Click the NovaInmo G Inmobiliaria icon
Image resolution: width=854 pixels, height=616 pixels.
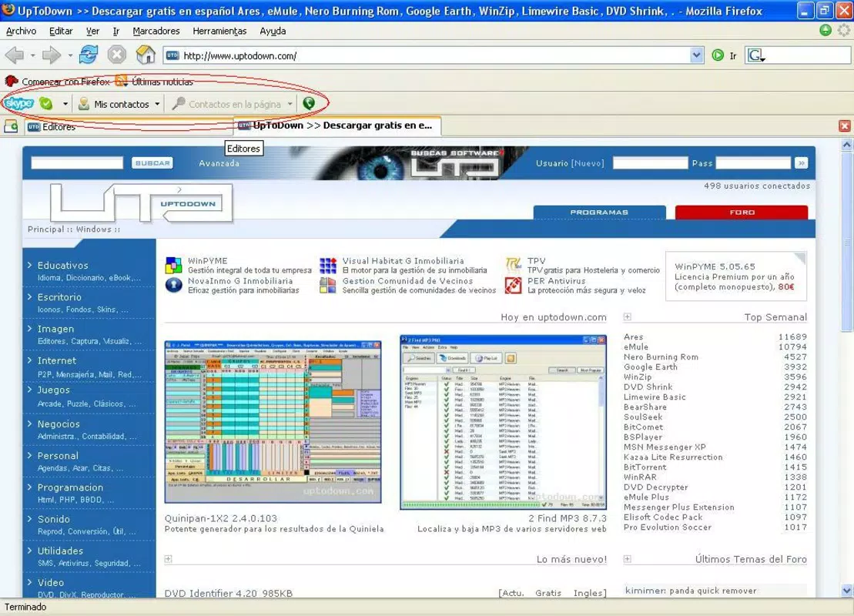pyautogui.click(x=174, y=286)
